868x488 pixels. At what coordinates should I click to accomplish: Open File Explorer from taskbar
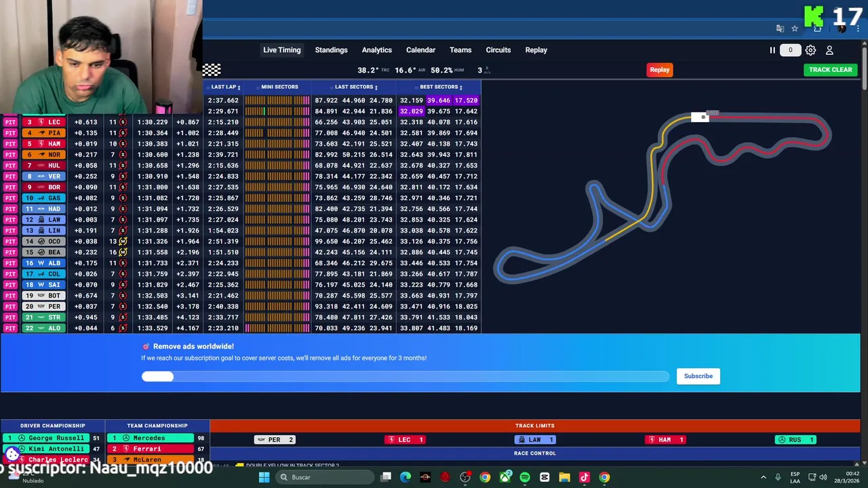coord(564,477)
